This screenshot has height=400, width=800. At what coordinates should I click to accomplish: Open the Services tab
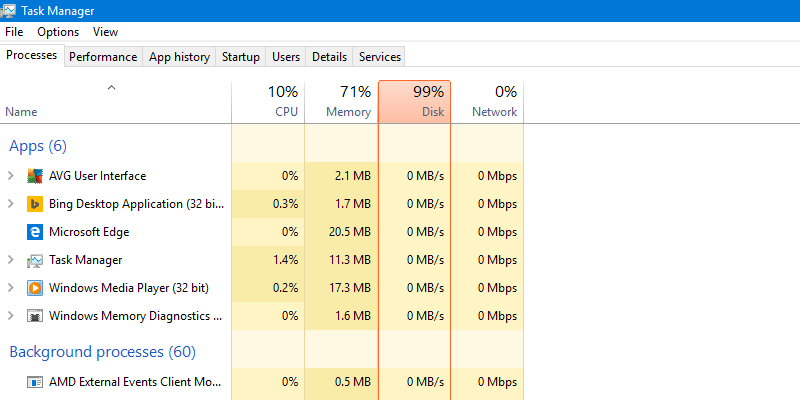coord(379,57)
